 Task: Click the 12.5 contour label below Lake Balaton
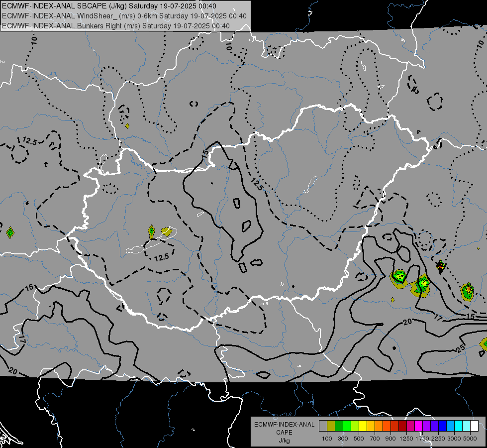(x=162, y=257)
